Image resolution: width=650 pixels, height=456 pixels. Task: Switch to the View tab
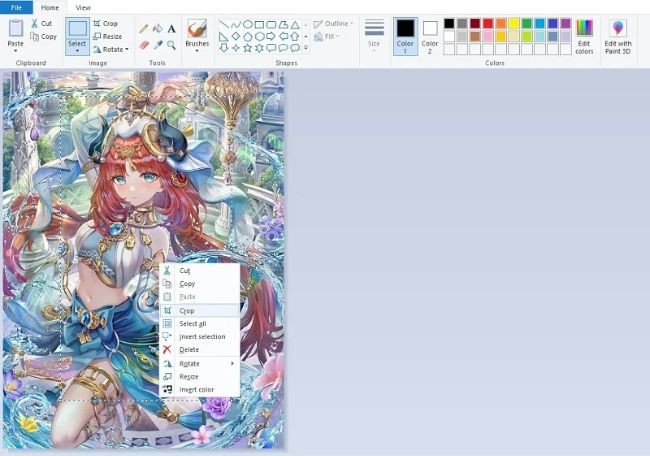pyautogui.click(x=82, y=7)
